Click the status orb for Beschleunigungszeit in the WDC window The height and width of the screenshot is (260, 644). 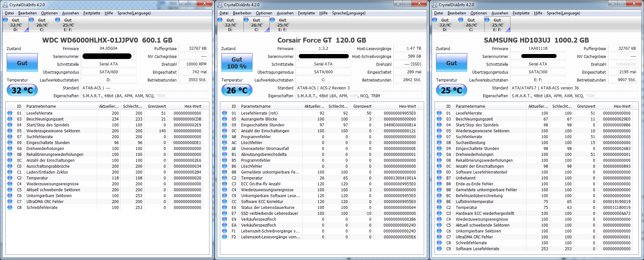10,119
